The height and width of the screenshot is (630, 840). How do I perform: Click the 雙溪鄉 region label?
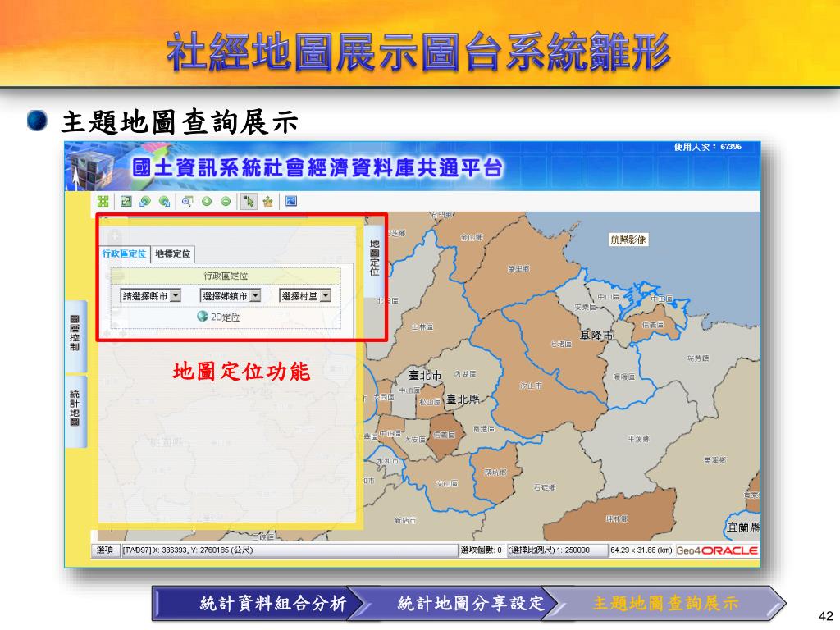pos(714,460)
